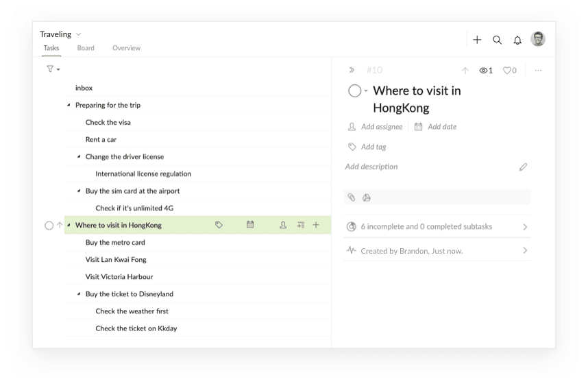
Task: Select Visit Victoria Harbour task
Action: [x=197, y=277]
